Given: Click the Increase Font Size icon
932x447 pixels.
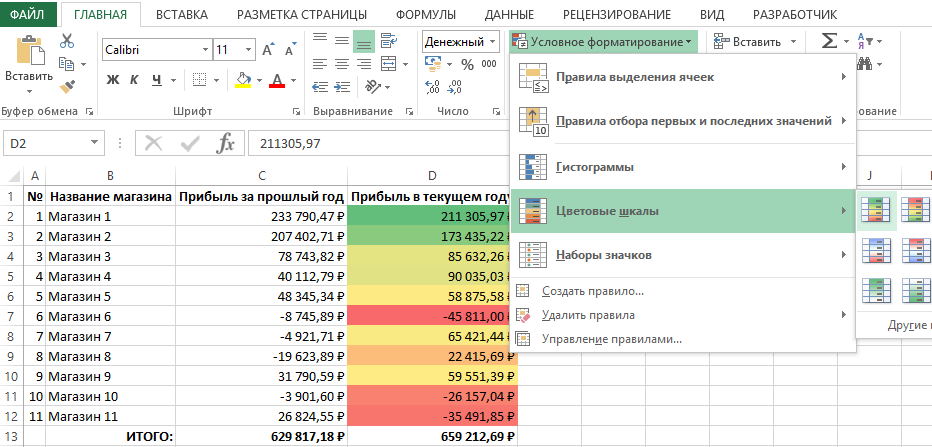Looking at the screenshot, I should (268, 49).
